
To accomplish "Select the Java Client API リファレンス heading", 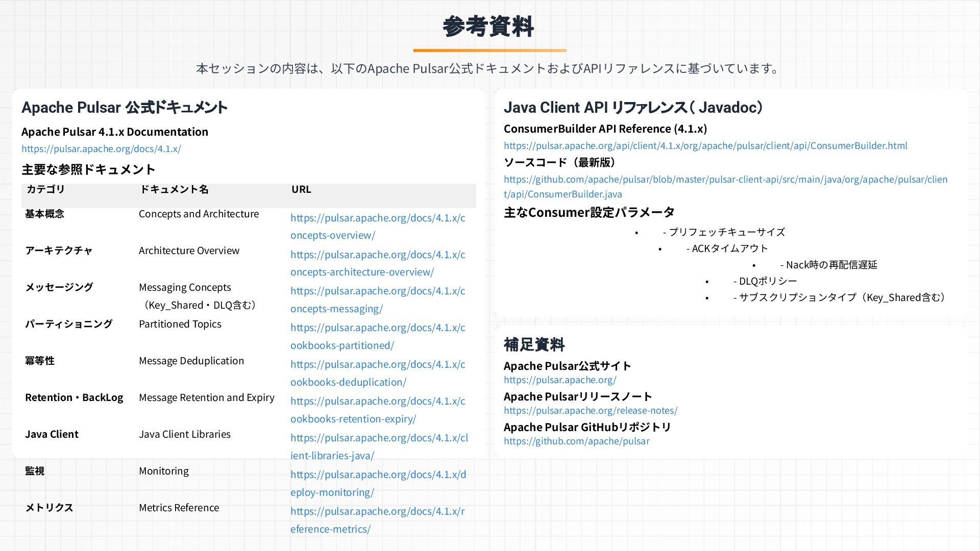I will click(x=633, y=107).
